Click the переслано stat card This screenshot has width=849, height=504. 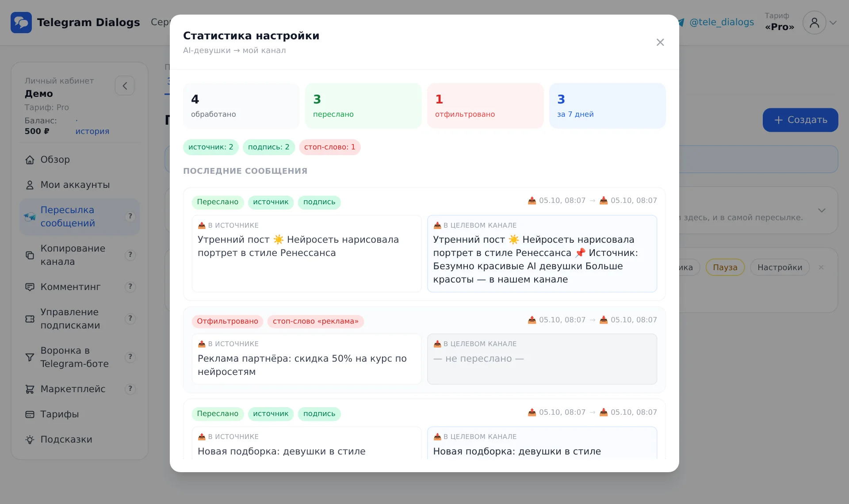(x=363, y=106)
